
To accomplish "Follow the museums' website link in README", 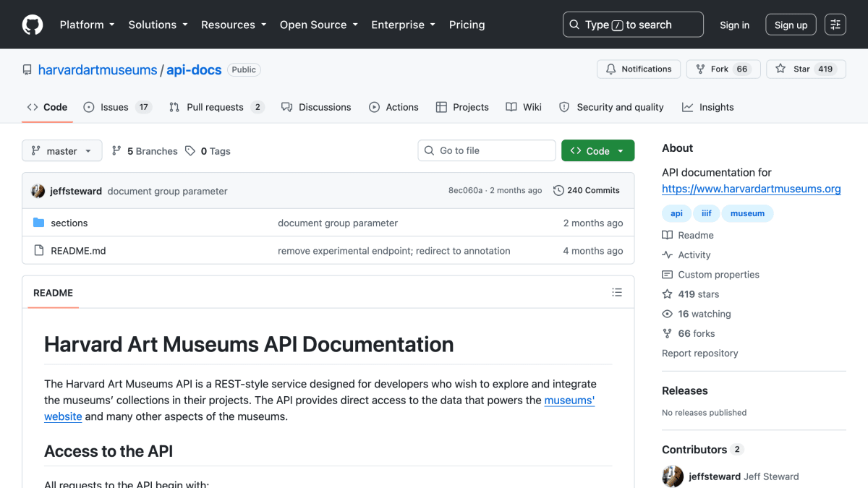I will coord(569,400).
